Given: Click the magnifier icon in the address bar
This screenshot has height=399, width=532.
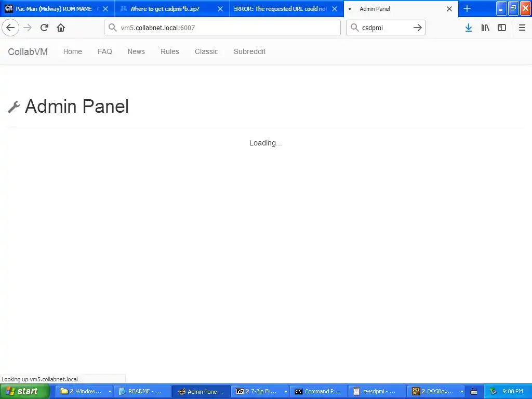Looking at the screenshot, I should tap(112, 28).
